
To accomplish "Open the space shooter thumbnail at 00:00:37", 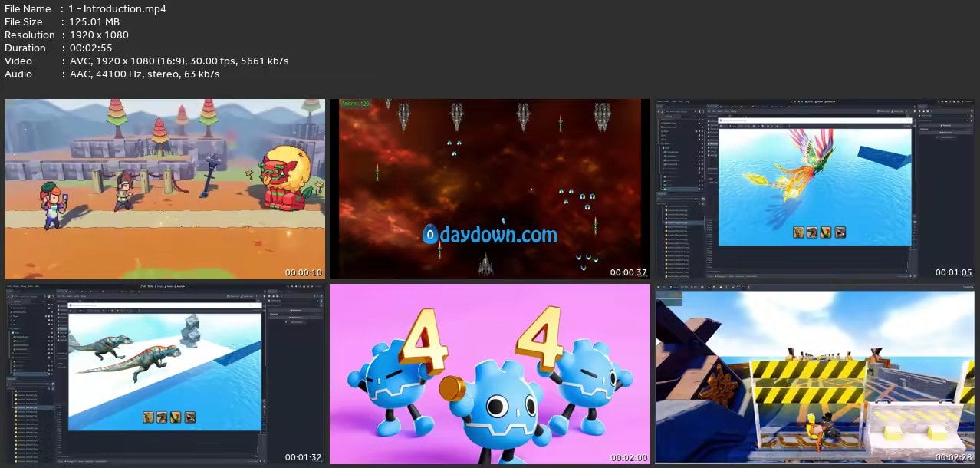I will point(490,189).
